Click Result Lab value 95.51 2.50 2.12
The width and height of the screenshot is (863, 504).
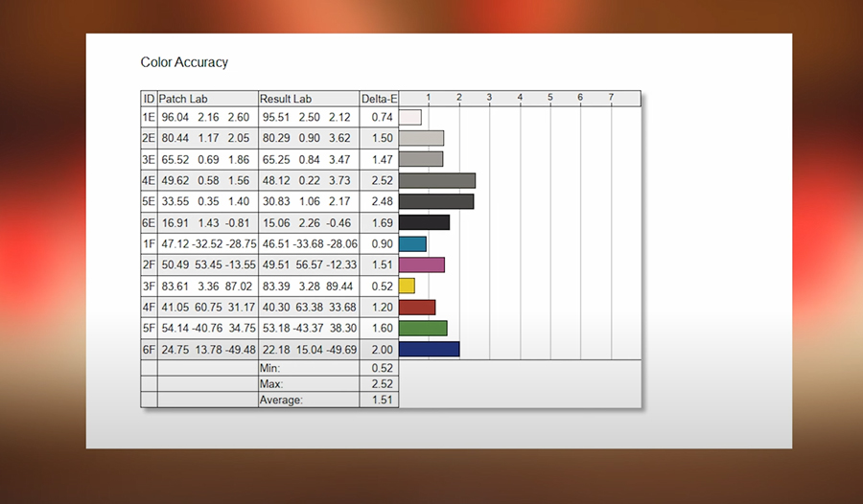307,117
